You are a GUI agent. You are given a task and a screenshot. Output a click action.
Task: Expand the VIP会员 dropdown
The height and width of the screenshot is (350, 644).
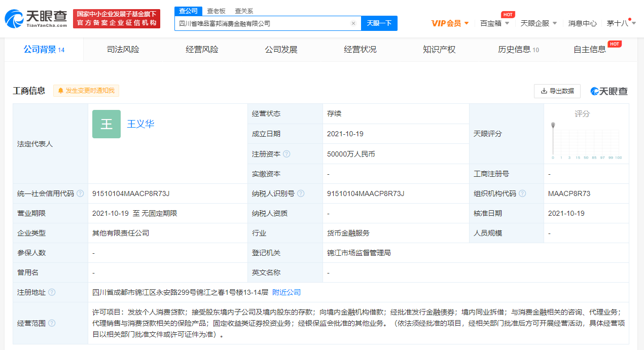click(x=450, y=23)
